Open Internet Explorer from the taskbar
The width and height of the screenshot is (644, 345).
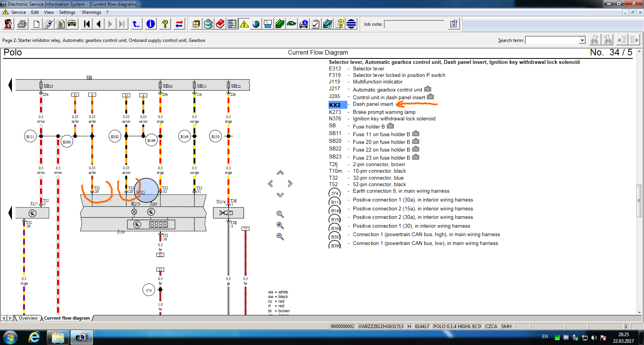(34, 338)
